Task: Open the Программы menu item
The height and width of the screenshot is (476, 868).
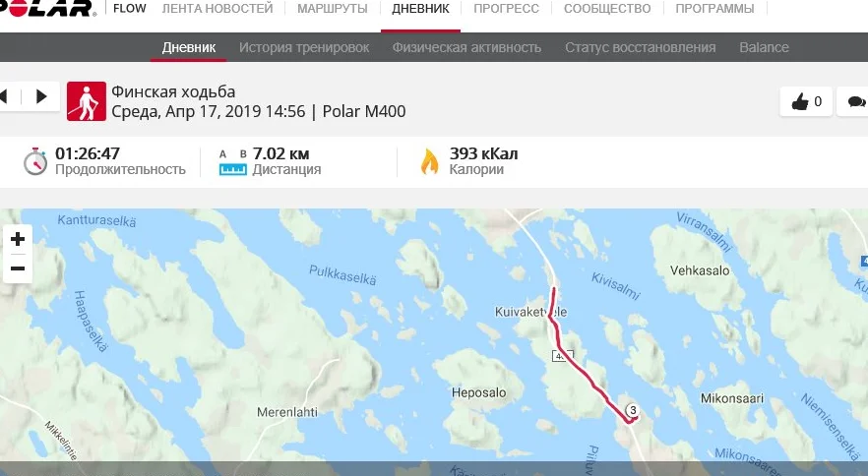Action: click(x=714, y=9)
